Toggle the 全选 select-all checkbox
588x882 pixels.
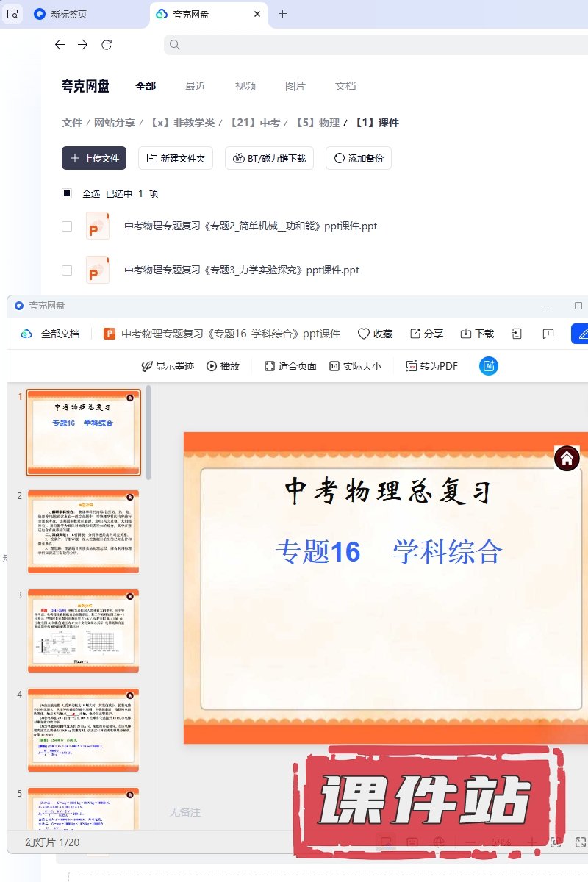(x=67, y=194)
